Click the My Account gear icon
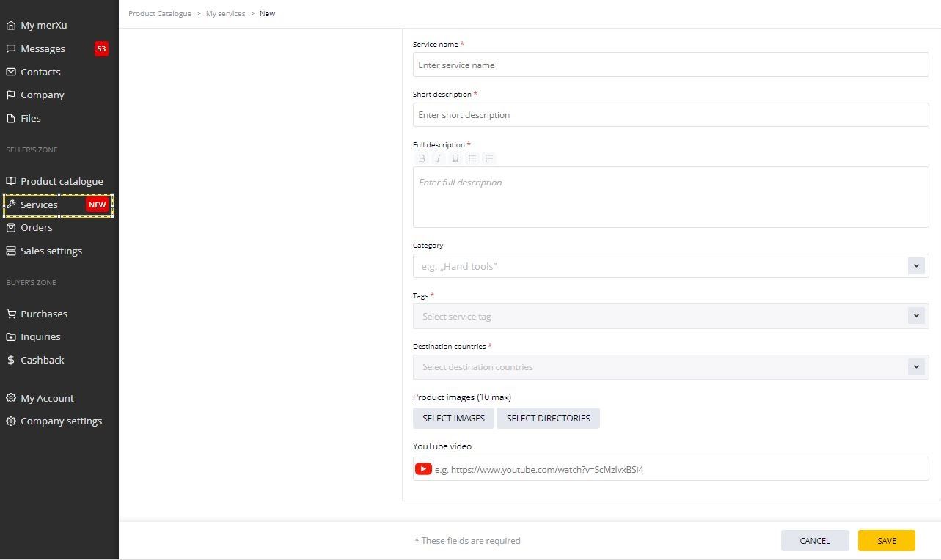 pyautogui.click(x=10, y=398)
